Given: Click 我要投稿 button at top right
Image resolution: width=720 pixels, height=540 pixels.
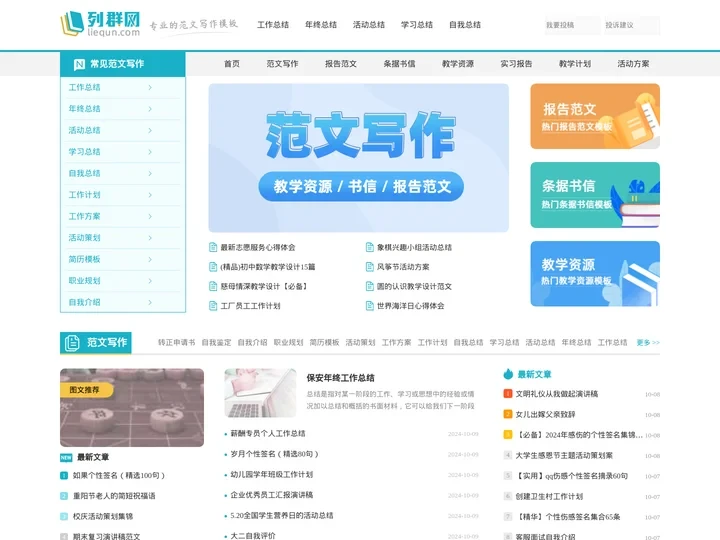Looking at the screenshot, I should 572,25.
